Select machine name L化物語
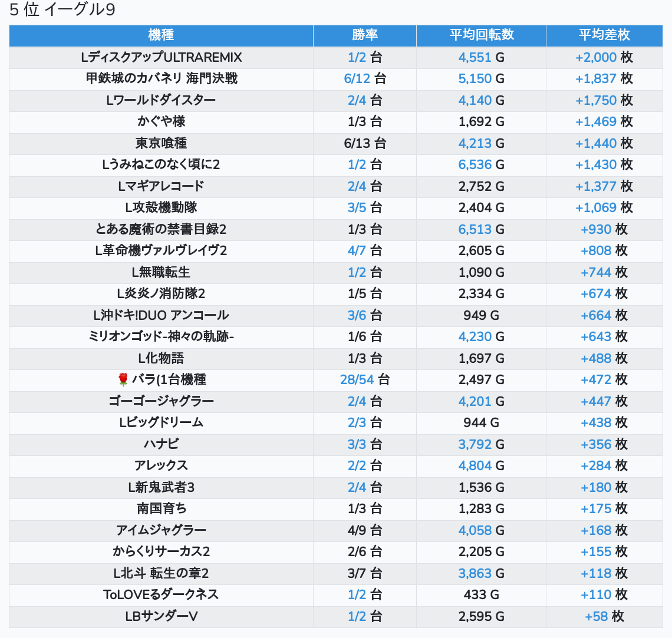The height and width of the screenshot is (638, 672). pos(161,358)
